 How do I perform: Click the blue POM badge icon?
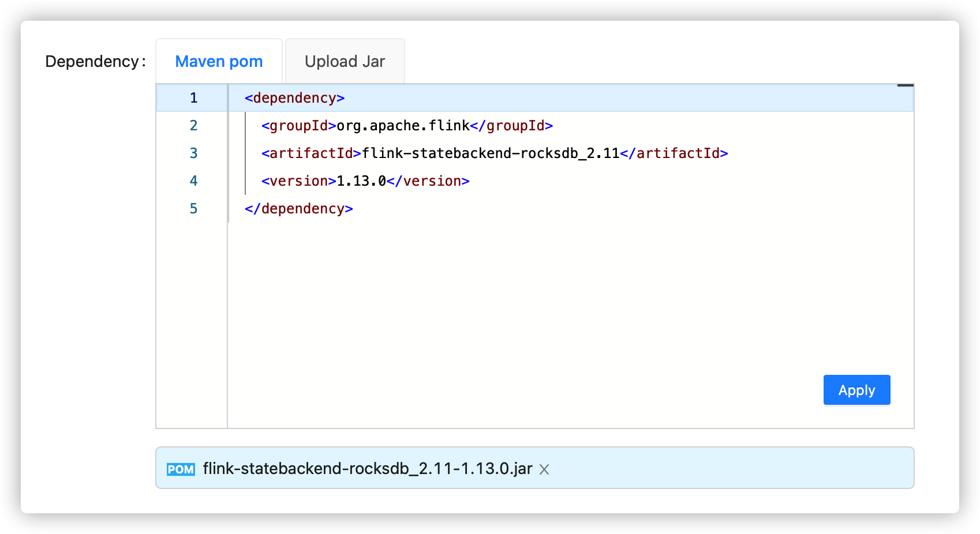click(181, 469)
